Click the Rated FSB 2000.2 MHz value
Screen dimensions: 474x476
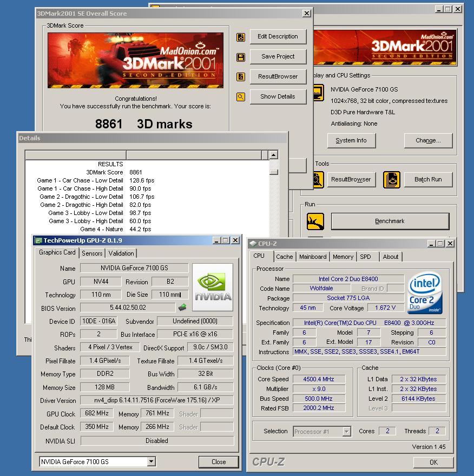tap(319, 408)
